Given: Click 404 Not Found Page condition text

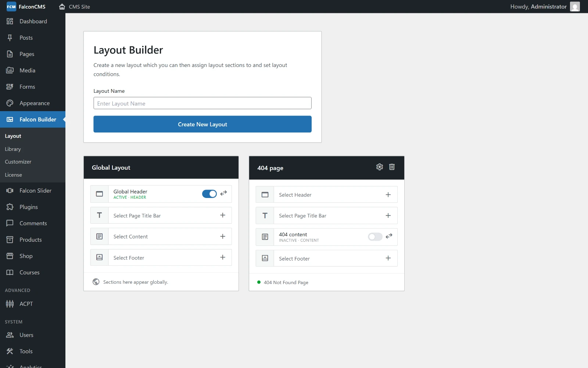Looking at the screenshot, I should (x=286, y=282).
